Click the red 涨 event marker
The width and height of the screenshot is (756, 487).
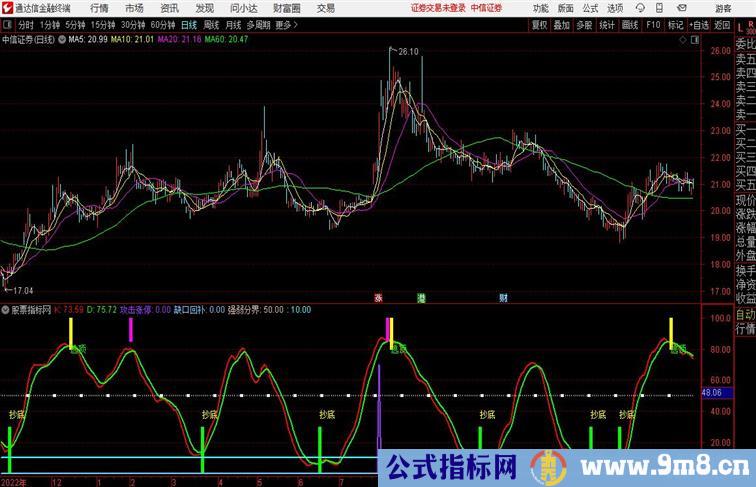pos(378,298)
